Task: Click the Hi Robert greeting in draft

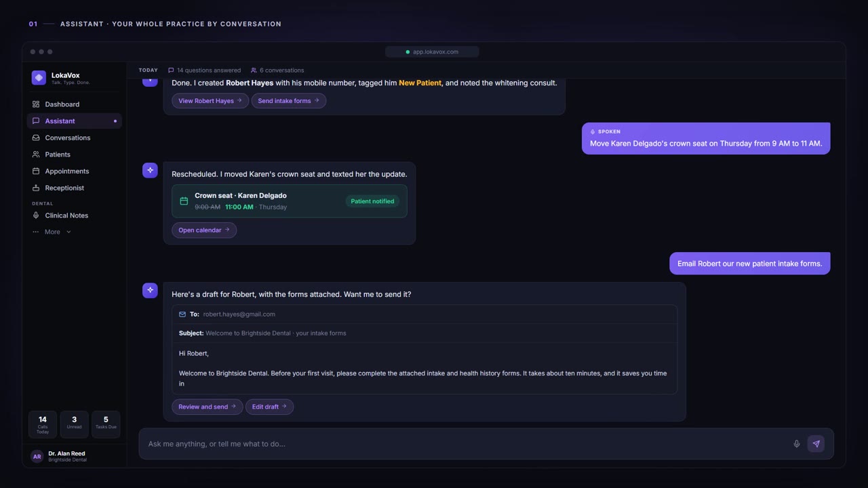Action: 194,354
